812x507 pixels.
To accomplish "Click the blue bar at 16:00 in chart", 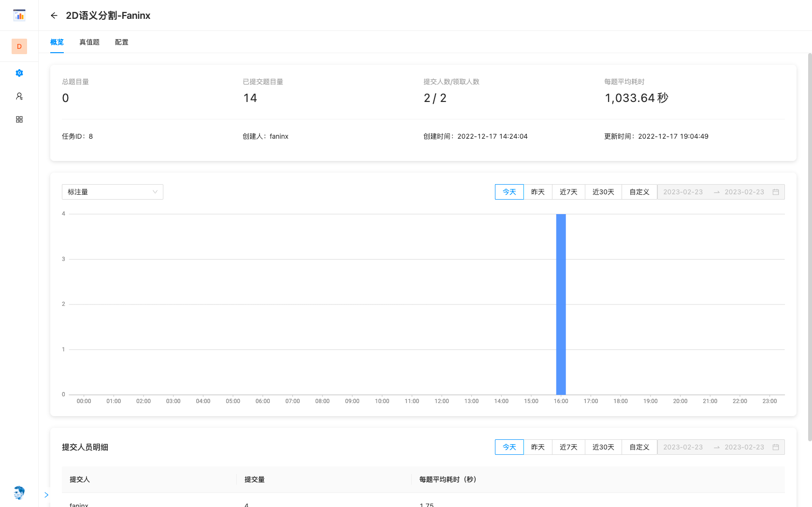I will pyautogui.click(x=561, y=304).
